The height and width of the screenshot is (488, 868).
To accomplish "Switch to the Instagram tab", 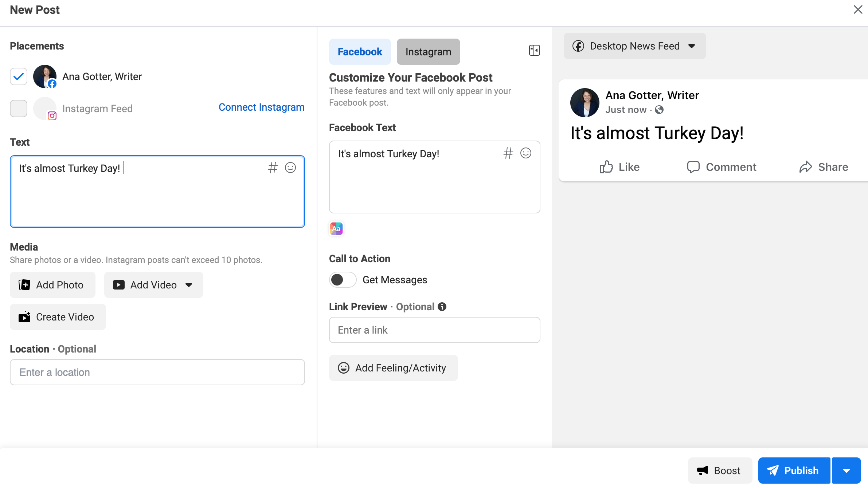I will coord(428,51).
